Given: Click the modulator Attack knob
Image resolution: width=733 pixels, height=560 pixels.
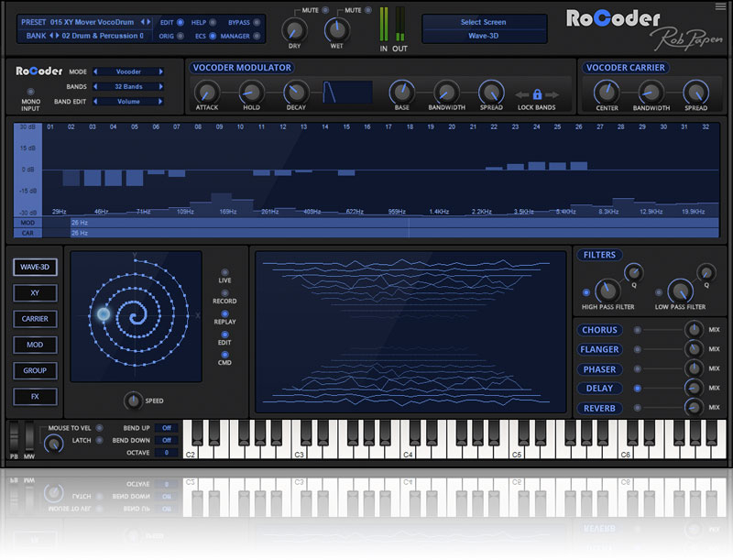Looking at the screenshot, I should 206,92.
